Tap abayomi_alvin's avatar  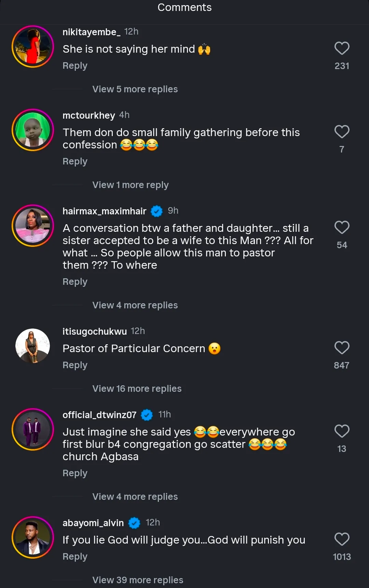pos(33,537)
